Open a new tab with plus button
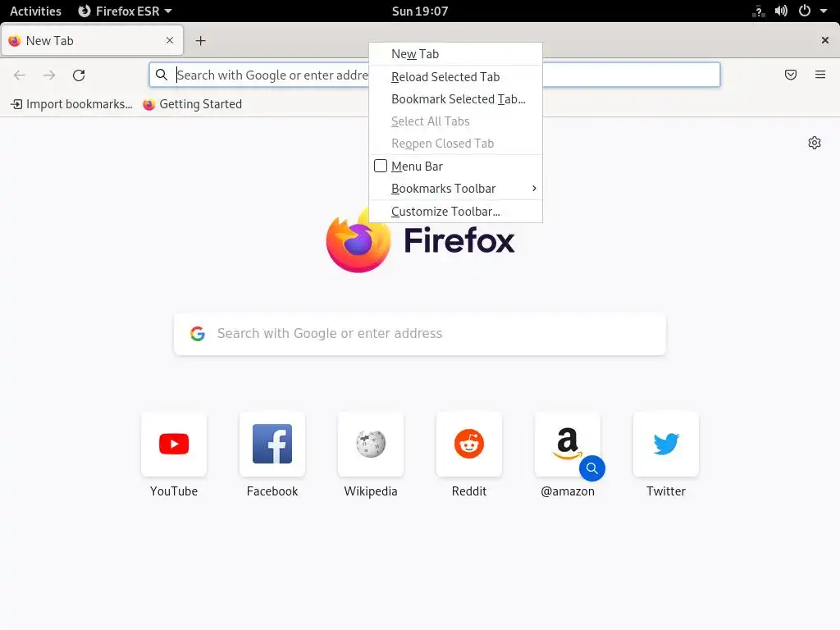Viewport: 840px width, 630px height. click(200, 41)
